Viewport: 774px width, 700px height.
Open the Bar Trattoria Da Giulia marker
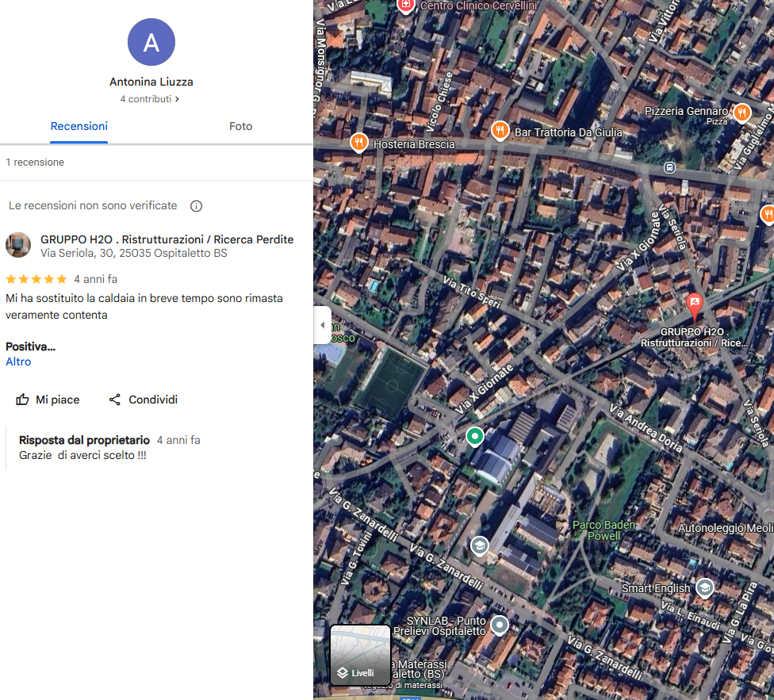(500, 131)
